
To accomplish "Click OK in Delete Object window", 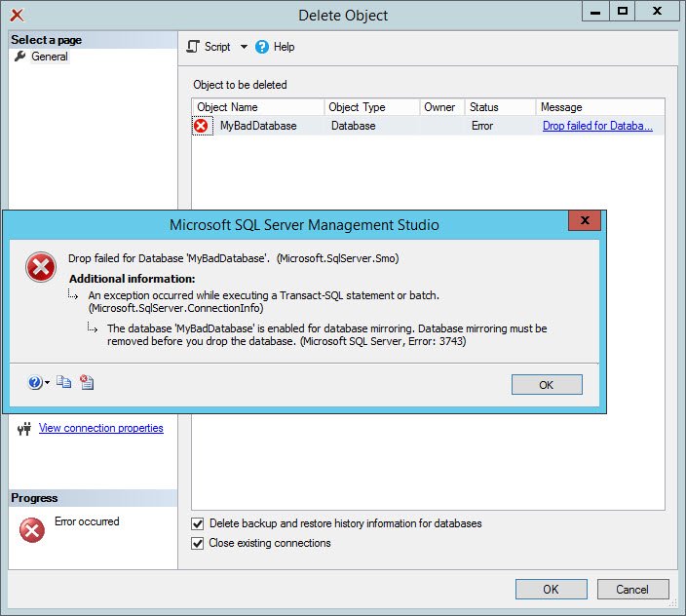I will (551, 590).
